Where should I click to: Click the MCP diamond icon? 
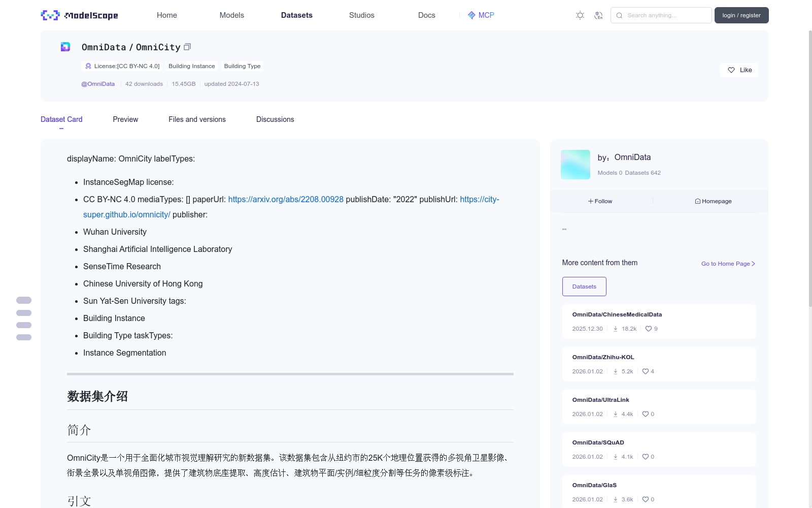pos(471,15)
